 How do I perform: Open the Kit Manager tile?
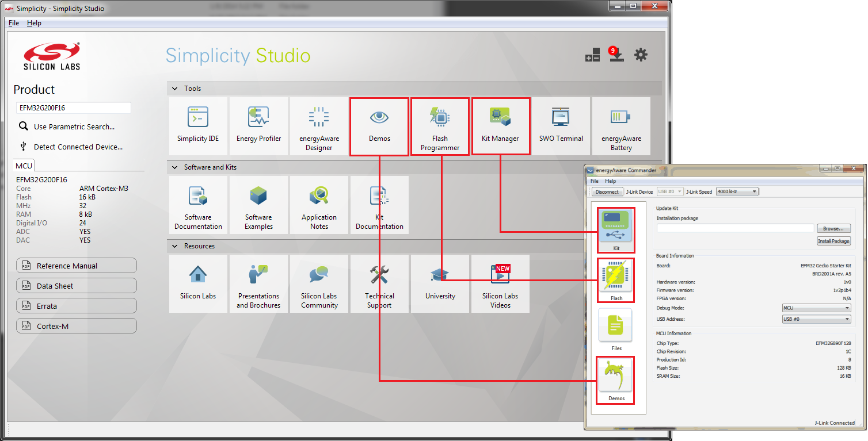pos(500,126)
